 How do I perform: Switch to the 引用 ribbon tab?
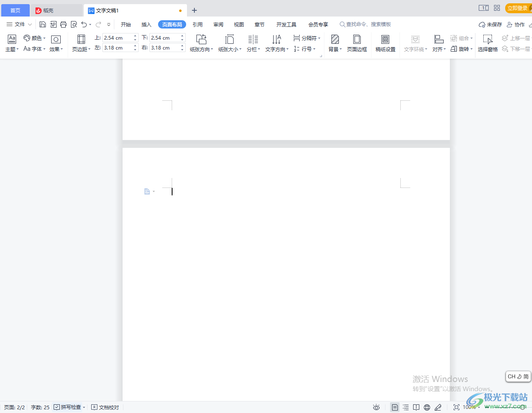(x=198, y=24)
